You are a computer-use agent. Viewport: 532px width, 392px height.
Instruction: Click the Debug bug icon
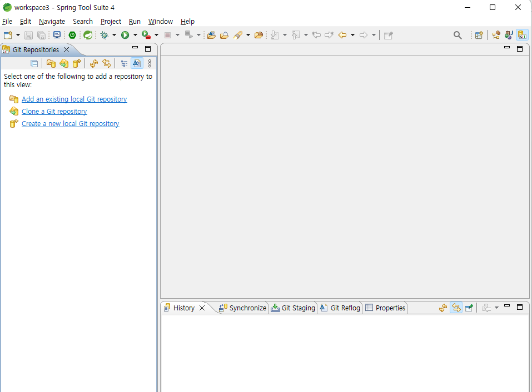pyautogui.click(x=105, y=35)
